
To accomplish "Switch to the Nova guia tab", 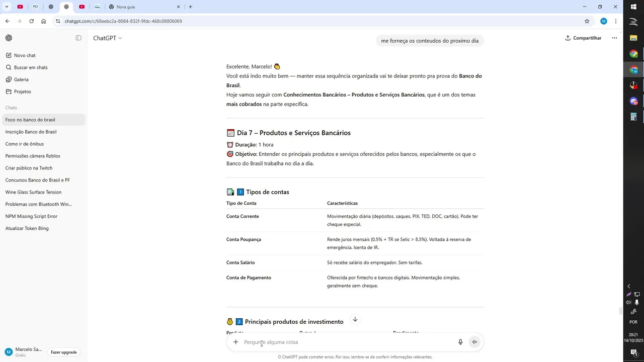I will click(145, 7).
